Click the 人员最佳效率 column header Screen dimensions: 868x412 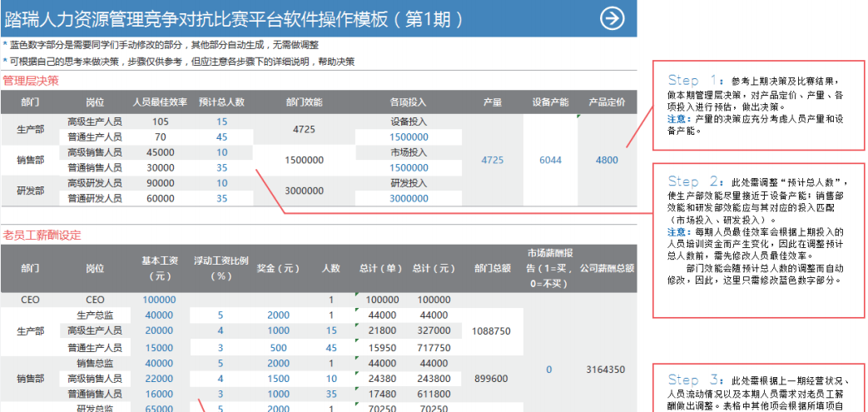(160, 102)
